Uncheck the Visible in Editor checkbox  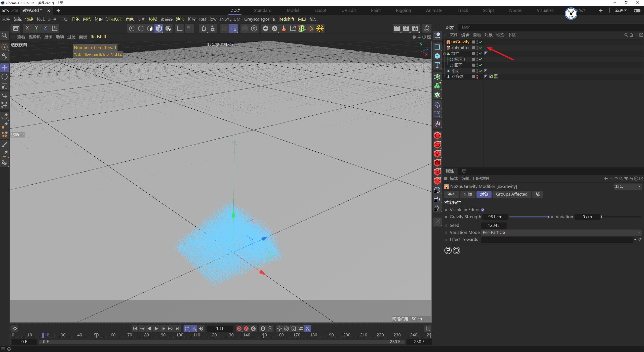pyautogui.click(x=483, y=209)
